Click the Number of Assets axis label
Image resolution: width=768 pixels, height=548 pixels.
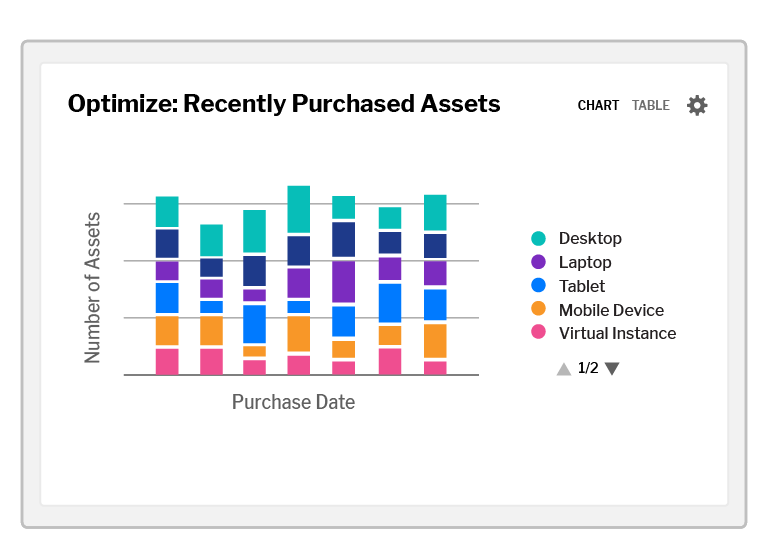point(92,288)
